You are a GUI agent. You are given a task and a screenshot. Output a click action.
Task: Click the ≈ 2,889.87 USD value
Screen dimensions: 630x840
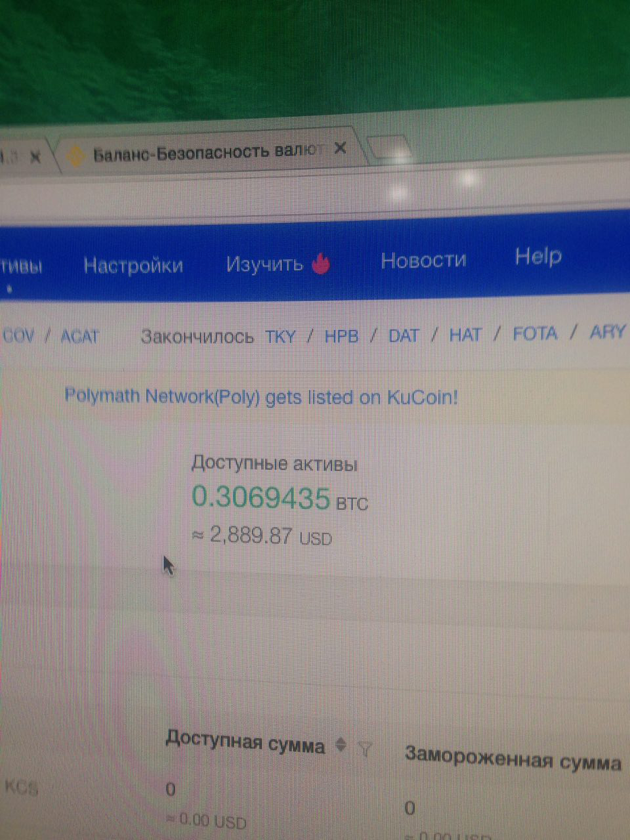(x=262, y=536)
